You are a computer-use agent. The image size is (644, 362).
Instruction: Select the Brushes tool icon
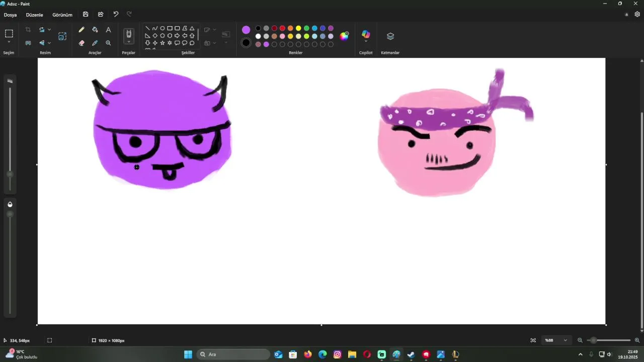tap(129, 34)
